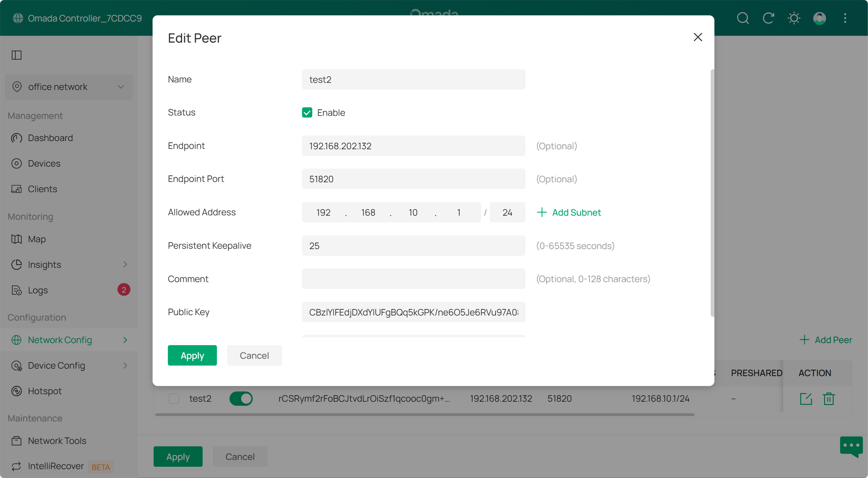
Task: Click the peer table horizontal scrollbar
Action: (425, 415)
